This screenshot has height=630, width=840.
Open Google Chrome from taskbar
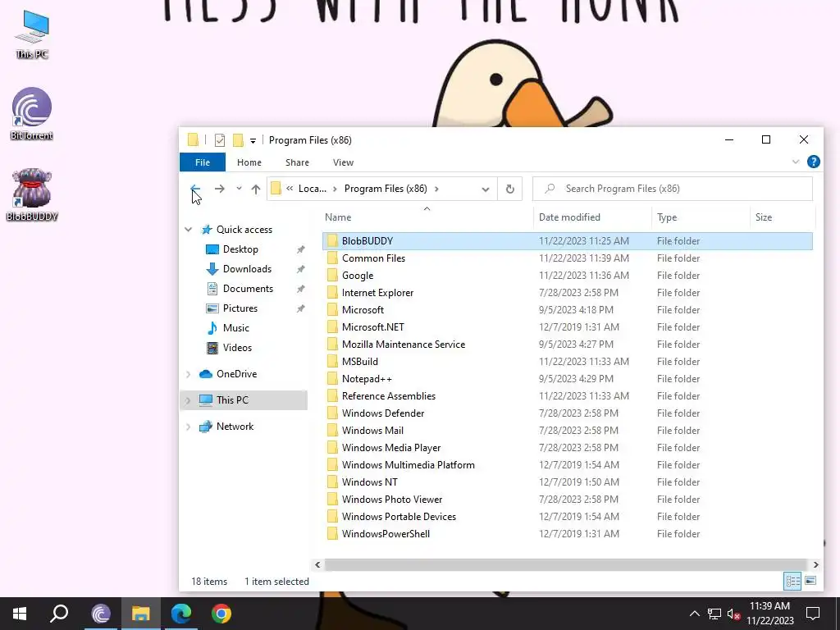coord(221,614)
